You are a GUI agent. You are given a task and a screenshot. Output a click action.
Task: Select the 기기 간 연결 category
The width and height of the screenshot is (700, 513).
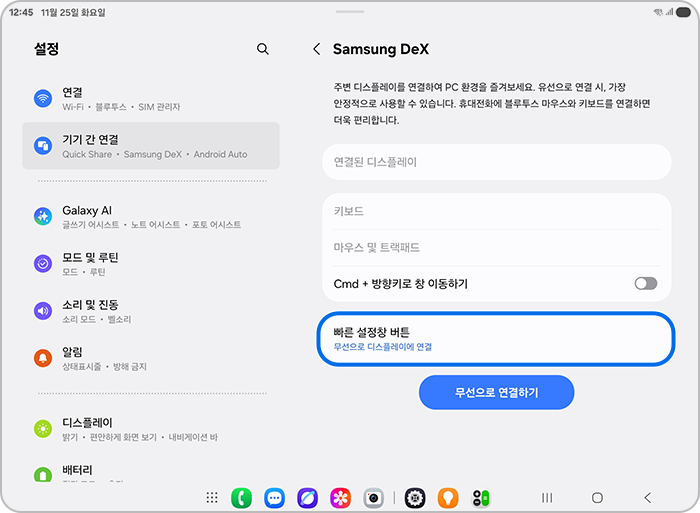[151, 146]
